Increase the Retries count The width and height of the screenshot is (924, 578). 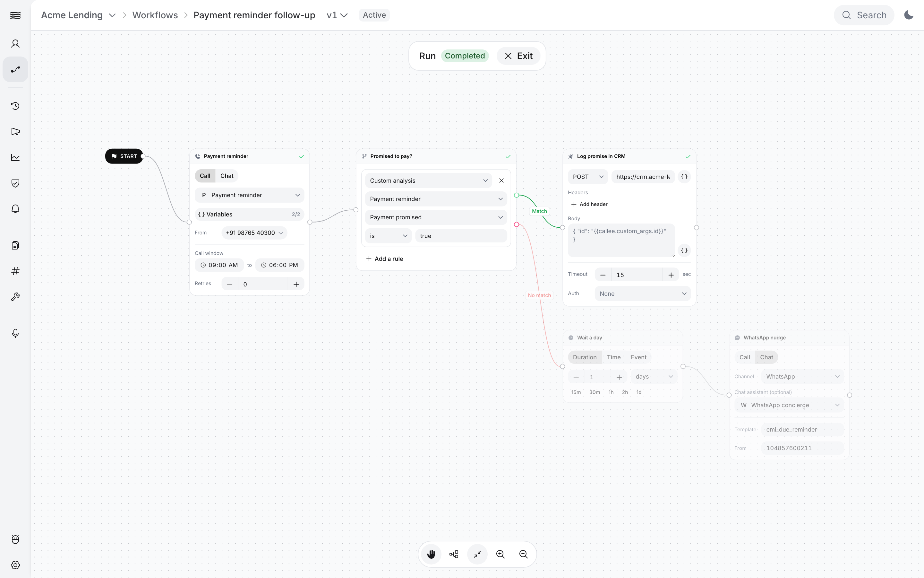click(x=296, y=284)
